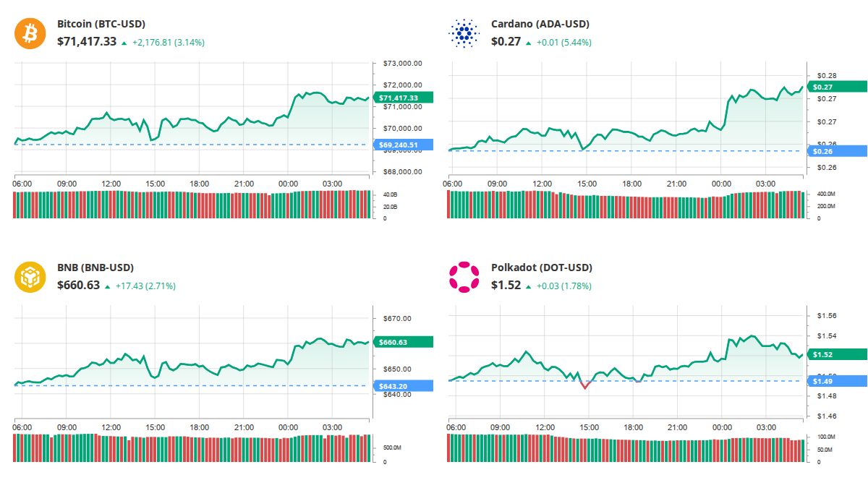The width and height of the screenshot is (868, 488).
Task: Open the Bitcoin (BTC-USD) title link
Action: point(101,24)
